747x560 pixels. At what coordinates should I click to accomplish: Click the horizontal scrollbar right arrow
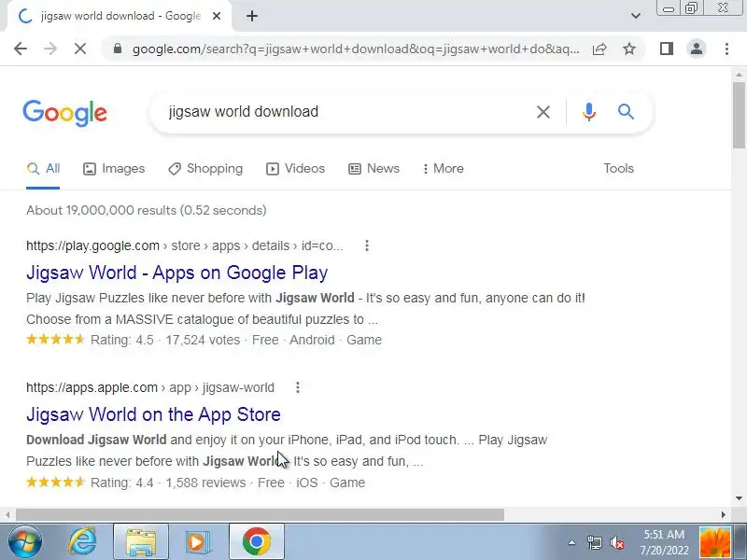[x=724, y=514]
